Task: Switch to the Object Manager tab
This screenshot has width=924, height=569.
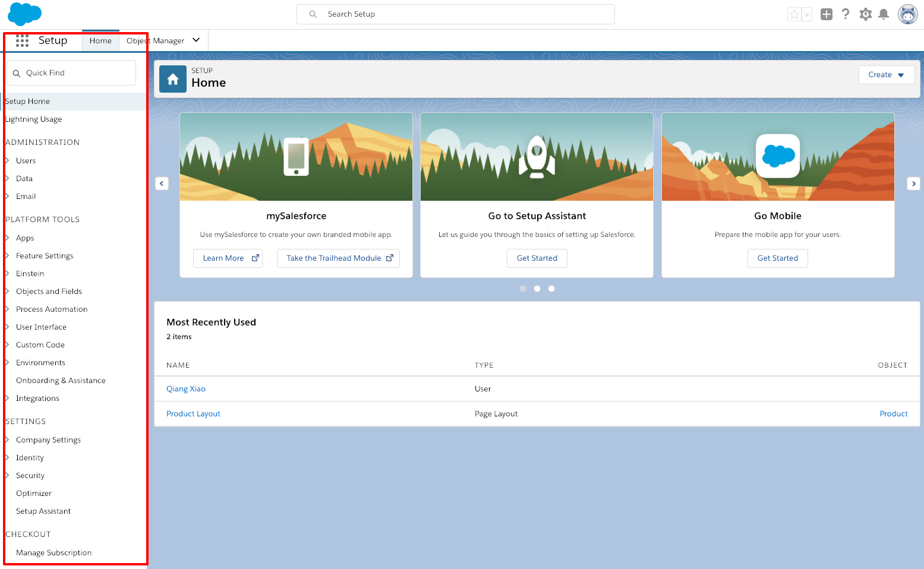Action: coord(156,40)
